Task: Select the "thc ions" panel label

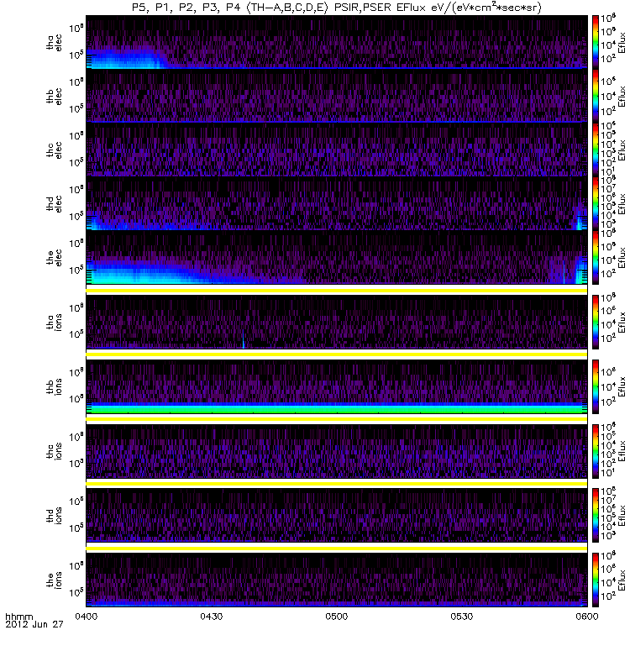Action: click(55, 451)
